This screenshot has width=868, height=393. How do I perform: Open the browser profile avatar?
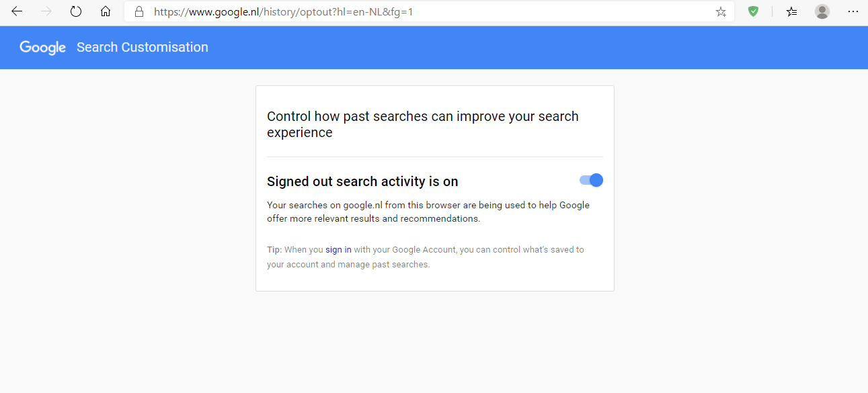pos(822,11)
